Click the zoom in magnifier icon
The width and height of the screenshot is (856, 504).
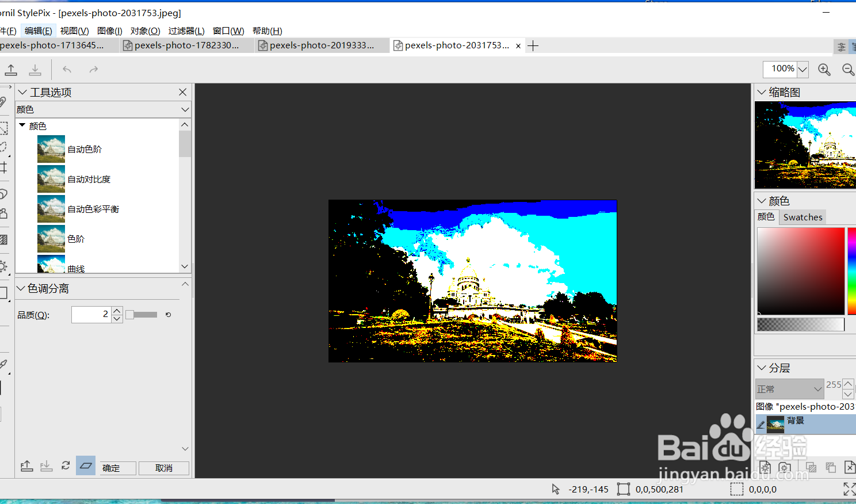pyautogui.click(x=824, y=70)
